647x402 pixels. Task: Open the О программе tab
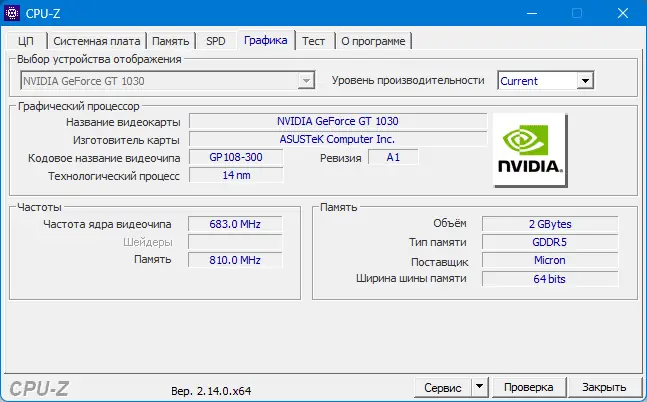click(x=373, y=41)
